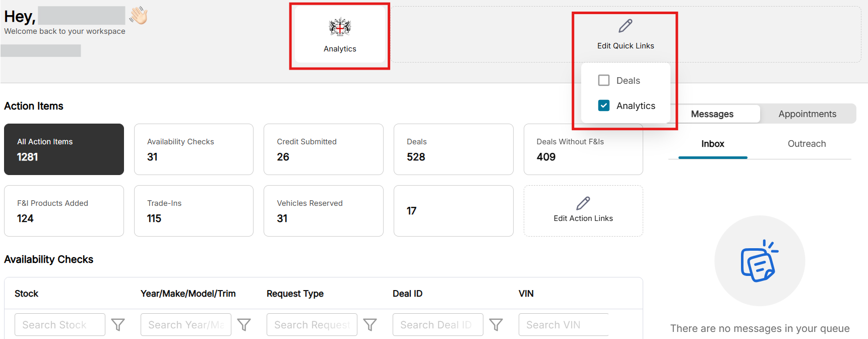Viewport: 868px width, 339px height.
Task: Select the Inbox sub-tab
Action: pyautogui.click(x=712, y=144)
